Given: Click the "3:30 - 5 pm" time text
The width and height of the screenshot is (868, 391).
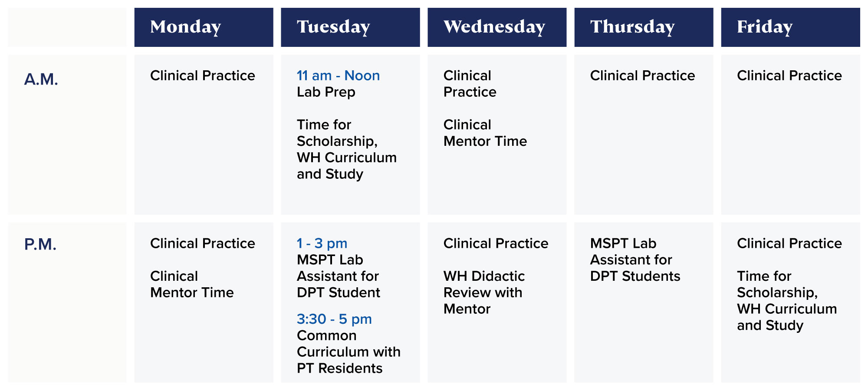Looking at the screenshot, I should 334,319.
